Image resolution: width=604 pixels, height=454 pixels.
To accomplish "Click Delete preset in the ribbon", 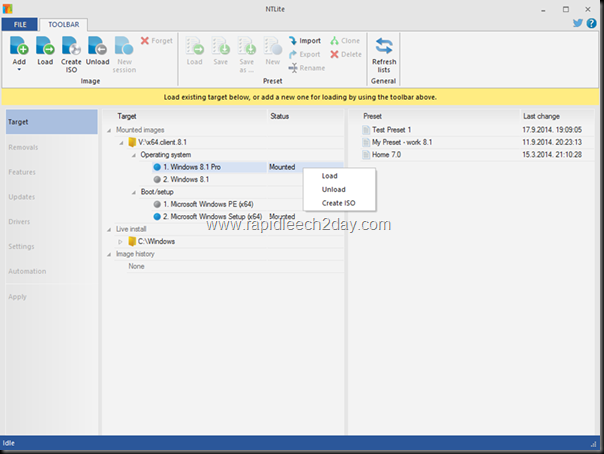I will point(346,54).
